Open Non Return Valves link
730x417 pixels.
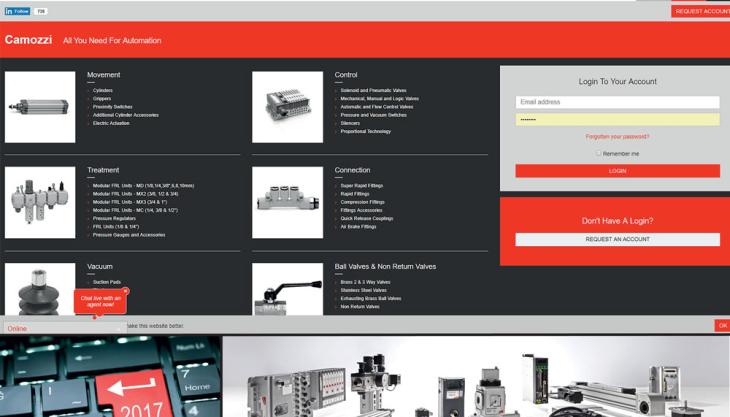[x=360, y=307]
